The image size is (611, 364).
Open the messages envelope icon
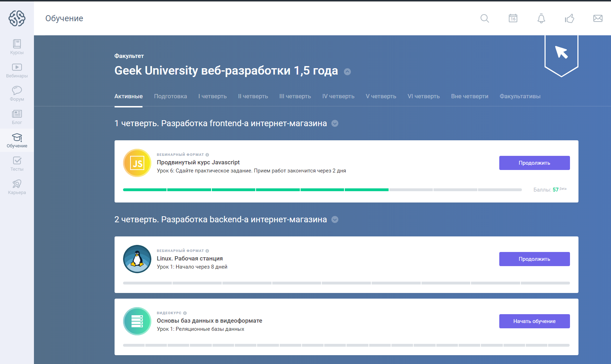tap(598, 18)
